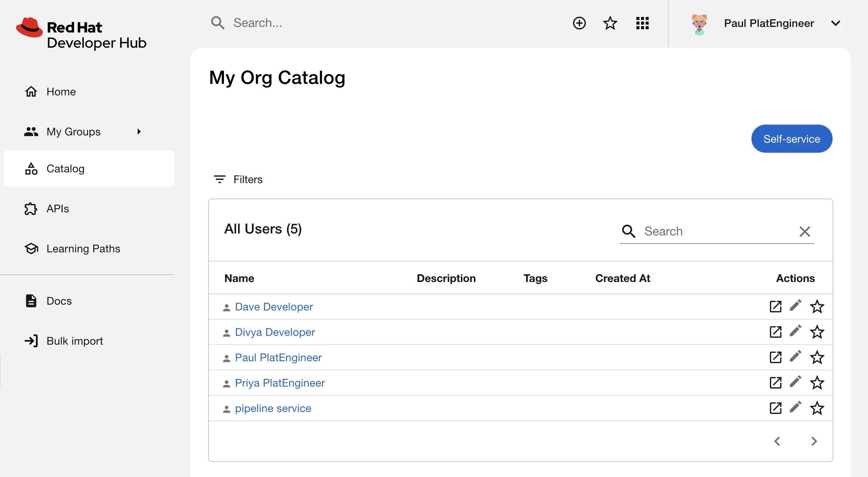Open the application launcher grid icon

pos(643,23)
